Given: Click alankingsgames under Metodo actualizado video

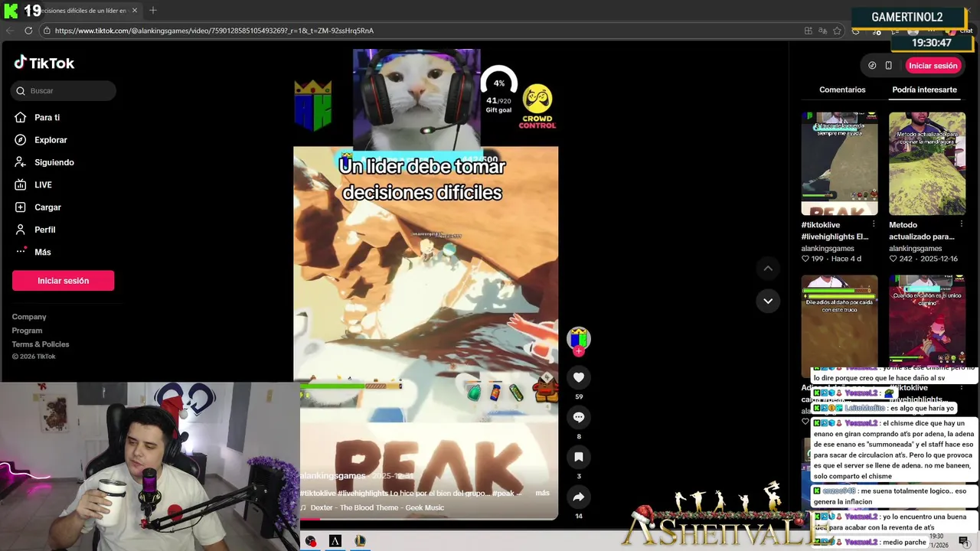Looking at the screenshot, I should click(916, 249).
